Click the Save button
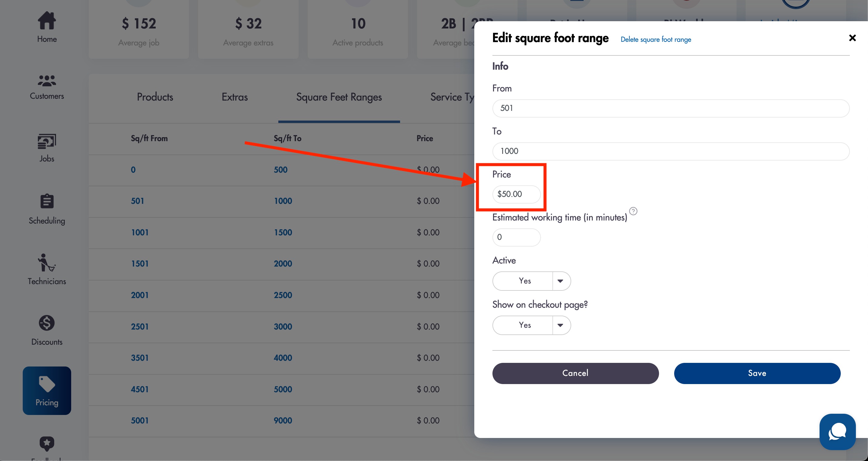The height and width of the screenshot is (461, 868). [x=757, y=373]
